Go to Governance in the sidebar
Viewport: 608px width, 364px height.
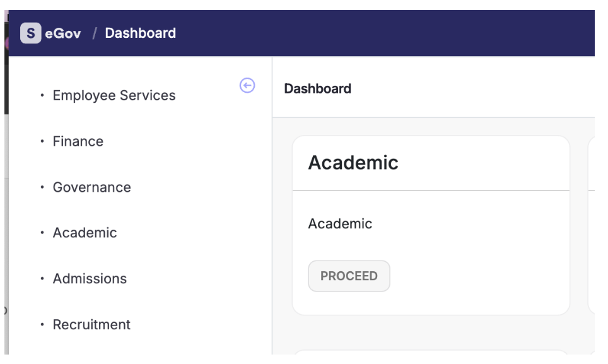point(91,187)
